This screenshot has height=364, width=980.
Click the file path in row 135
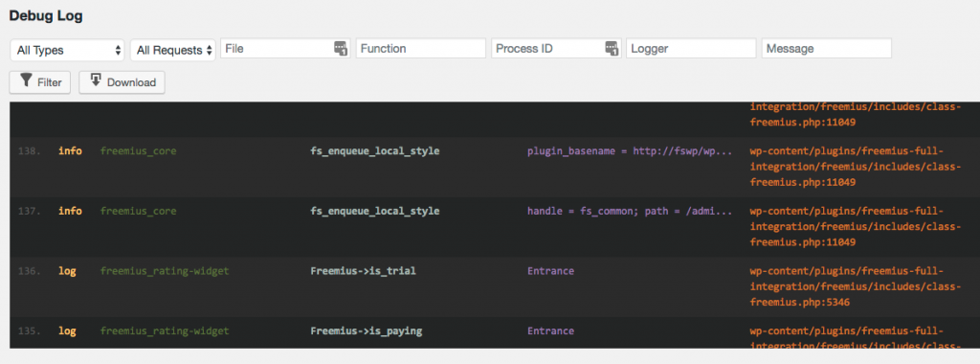click(x=855, y=337)
